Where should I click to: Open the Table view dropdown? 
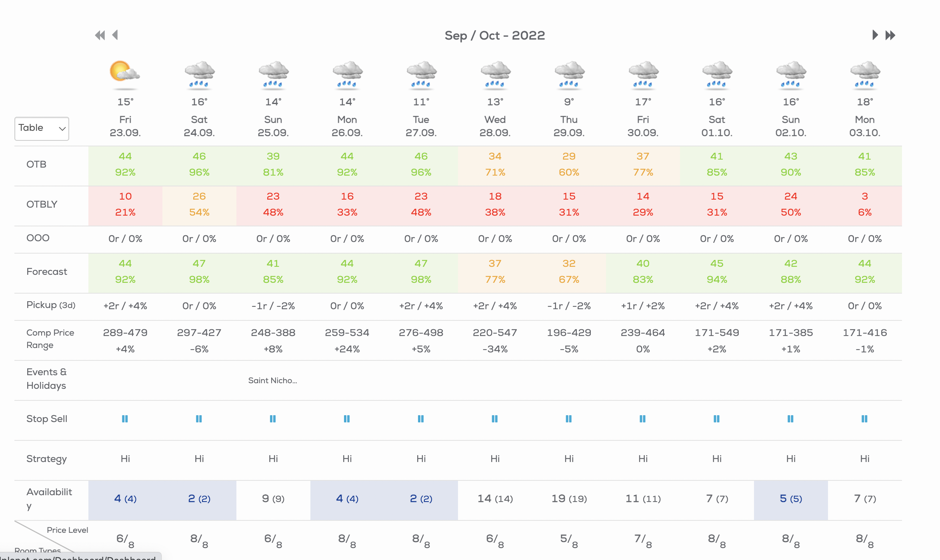click(x=41, y=128)
